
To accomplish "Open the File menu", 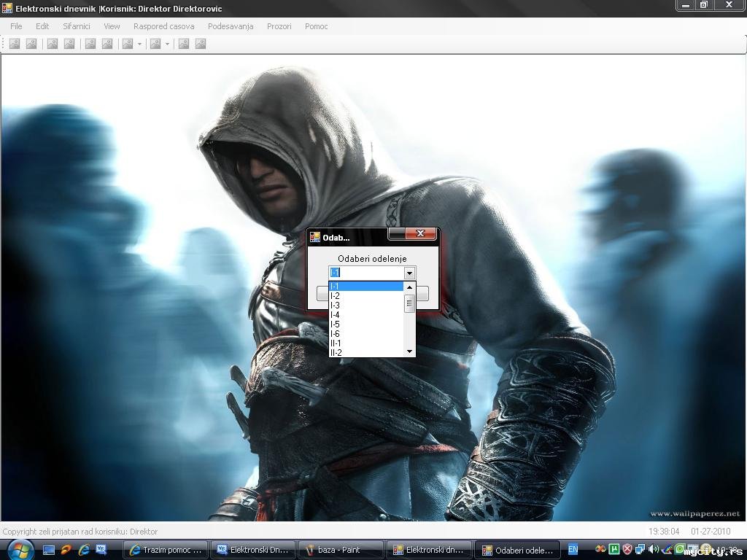I will (x=16, y=26).
